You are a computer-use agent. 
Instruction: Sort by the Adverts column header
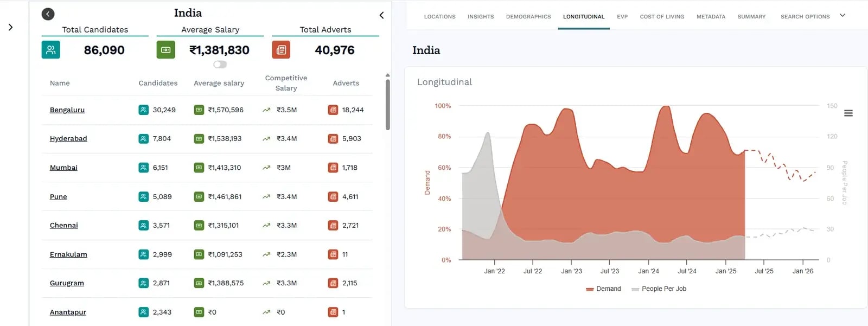(346, 84)
